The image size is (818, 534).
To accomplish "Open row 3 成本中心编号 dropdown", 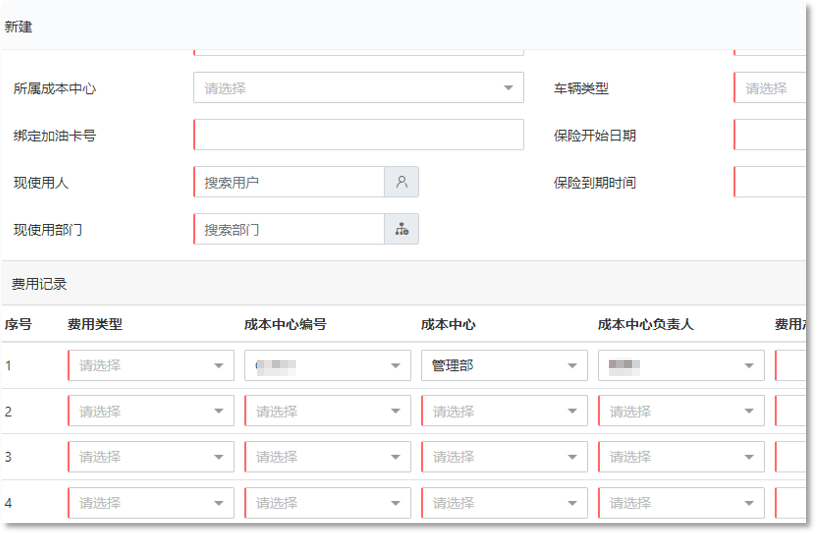I will [328, 457].
